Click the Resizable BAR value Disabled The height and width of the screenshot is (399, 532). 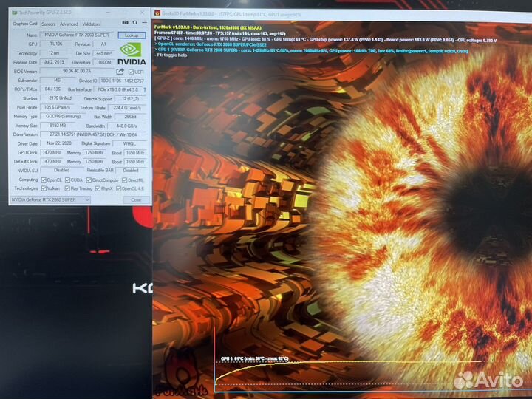coord(131,171)
